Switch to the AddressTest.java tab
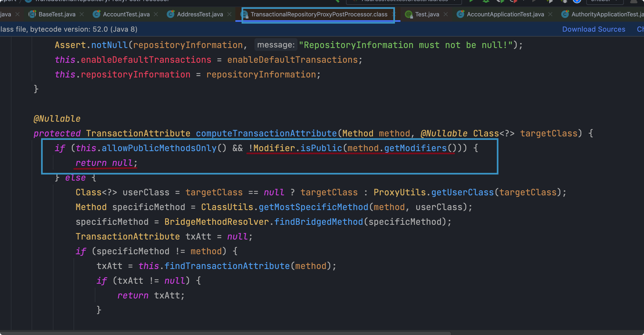Screen dimensions: 644x335 (200, 14)
